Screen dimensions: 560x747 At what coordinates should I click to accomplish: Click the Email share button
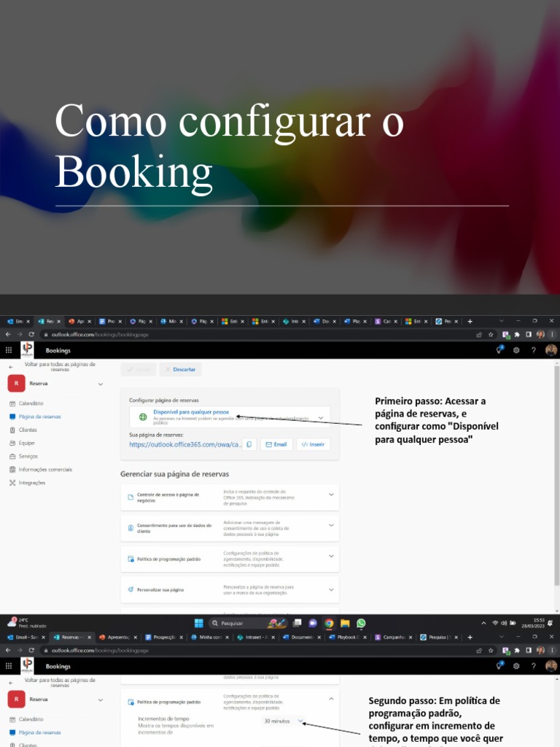pos(276,444)
